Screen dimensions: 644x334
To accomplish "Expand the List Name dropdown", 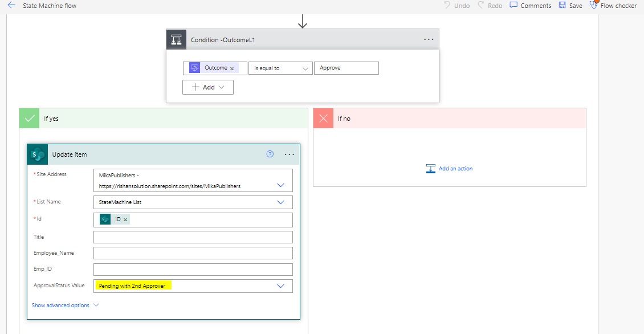I will coord(280,202).
